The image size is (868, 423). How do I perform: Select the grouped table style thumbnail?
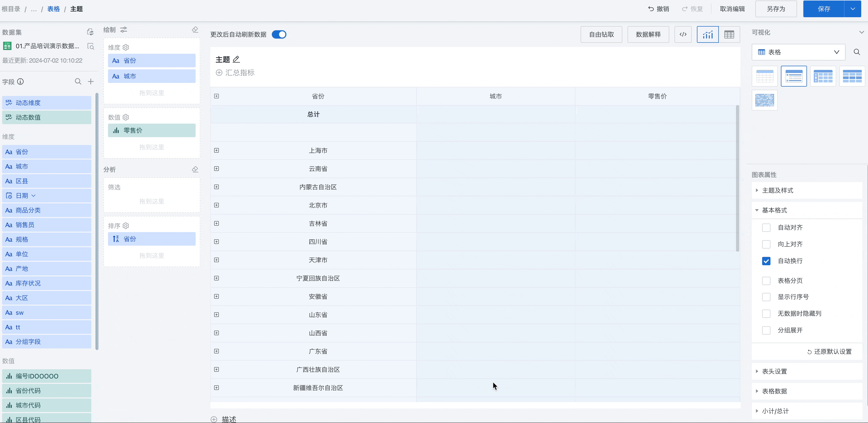click(794, 76)
